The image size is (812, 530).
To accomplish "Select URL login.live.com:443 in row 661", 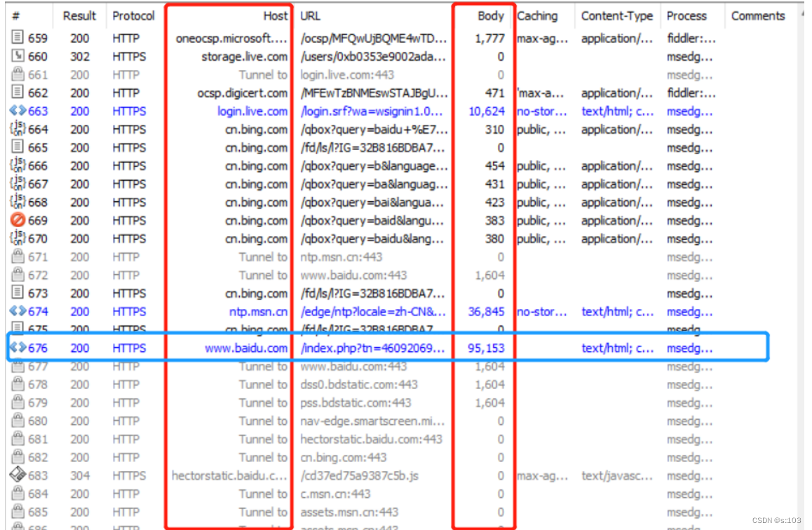I will tap(347, 74).
